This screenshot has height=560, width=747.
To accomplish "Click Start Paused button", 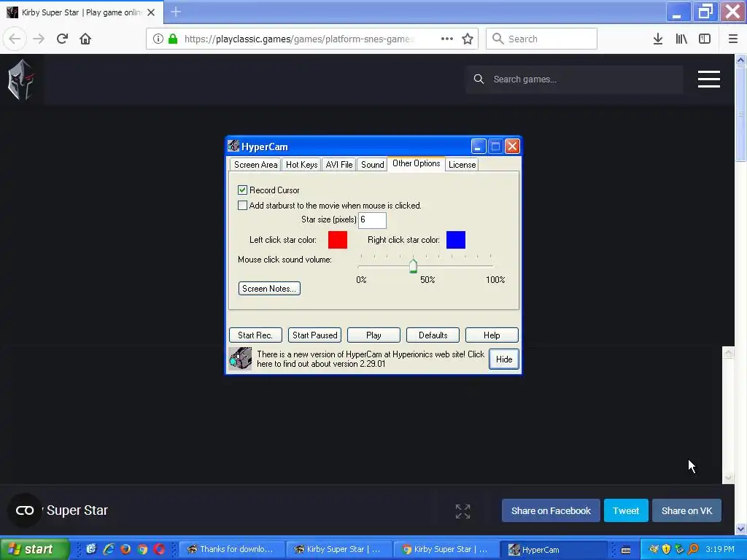I will pyautogui.click(x=314, y=335).
